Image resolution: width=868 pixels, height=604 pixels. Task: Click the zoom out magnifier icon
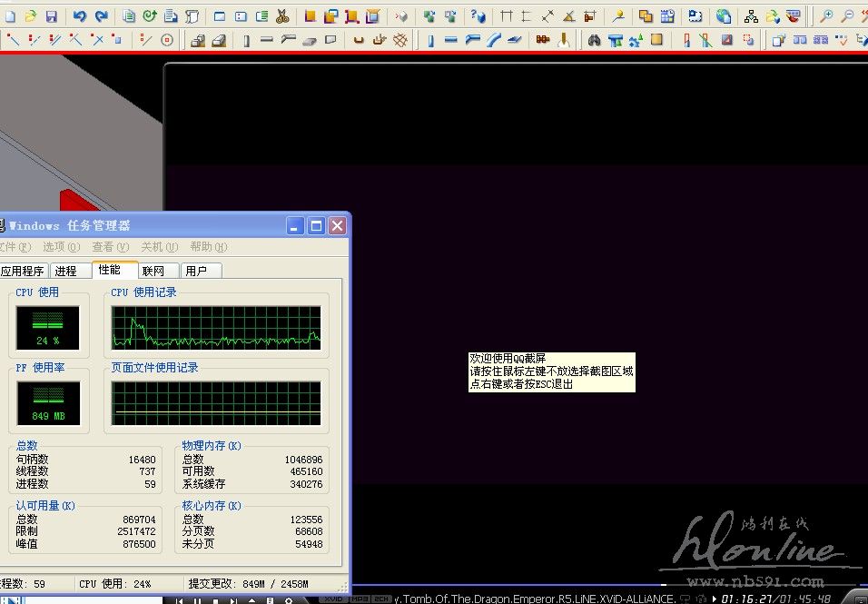[x=847, y=16]
